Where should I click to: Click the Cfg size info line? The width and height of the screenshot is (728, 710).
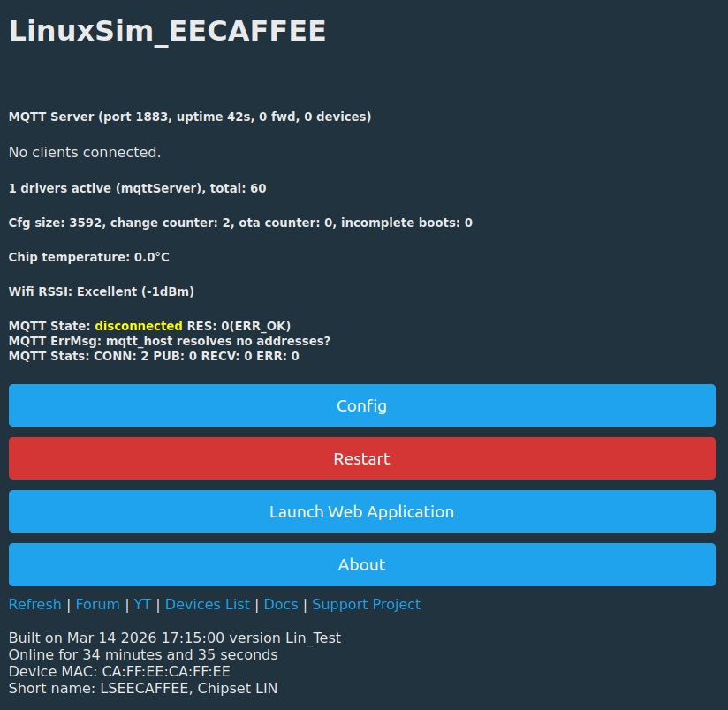pyautogui.click(x=240, y=223)
